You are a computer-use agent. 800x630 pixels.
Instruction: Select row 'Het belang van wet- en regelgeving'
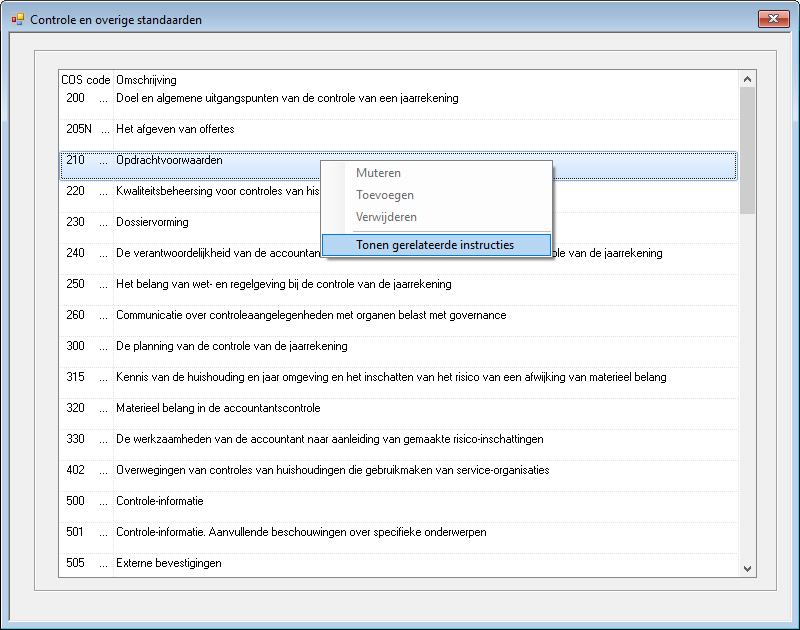(x=398, y=290)
